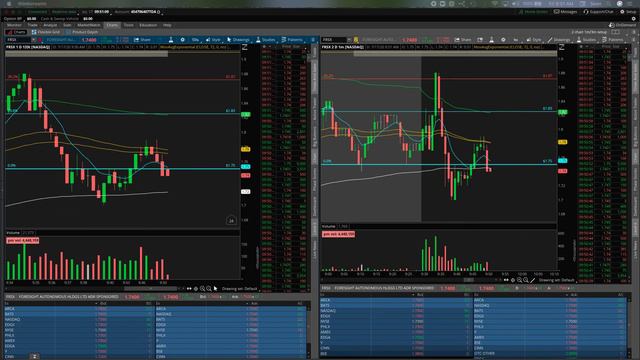Open Studies menu on right chart

(587, 40)
